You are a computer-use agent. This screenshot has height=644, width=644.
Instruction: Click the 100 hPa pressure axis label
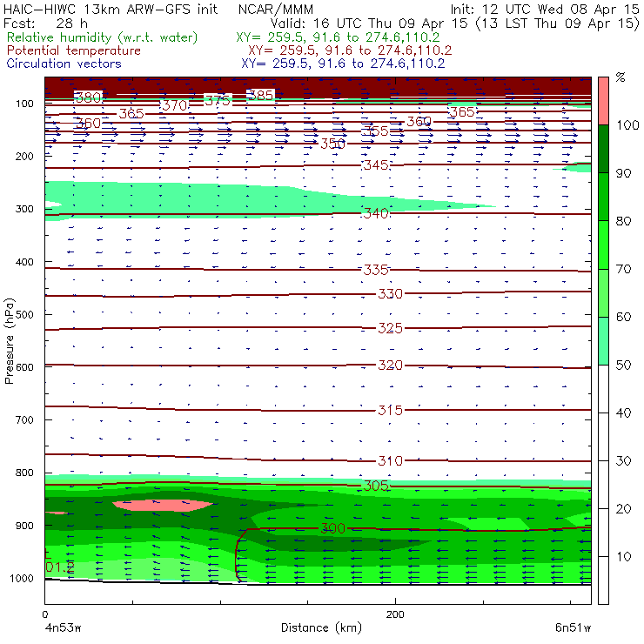tap(24, 103)
